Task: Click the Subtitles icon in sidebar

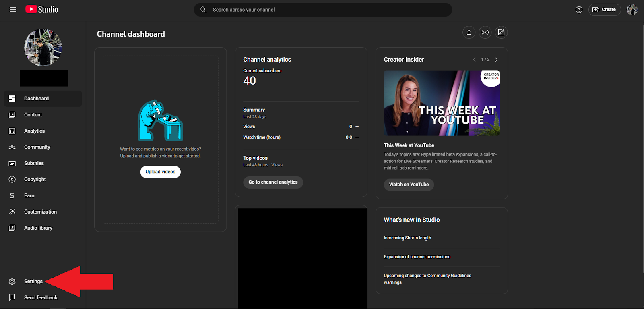Action: click(12, 163)
